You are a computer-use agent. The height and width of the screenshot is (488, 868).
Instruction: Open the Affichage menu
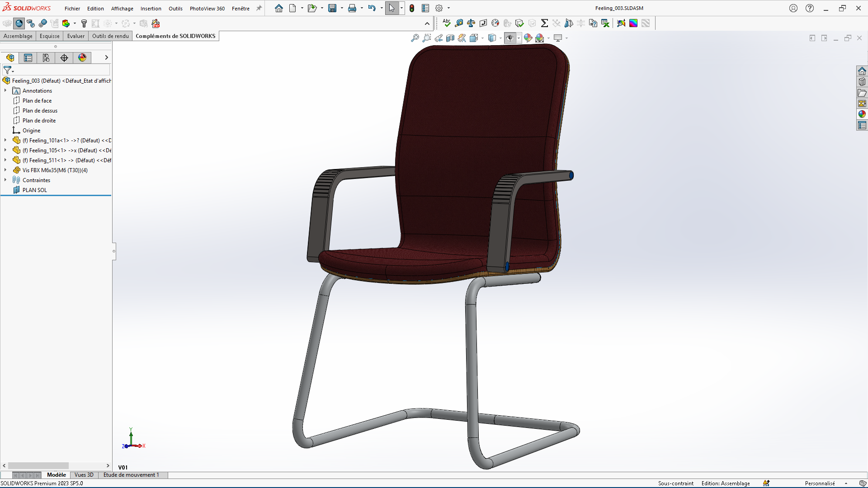tap(122, 9)
